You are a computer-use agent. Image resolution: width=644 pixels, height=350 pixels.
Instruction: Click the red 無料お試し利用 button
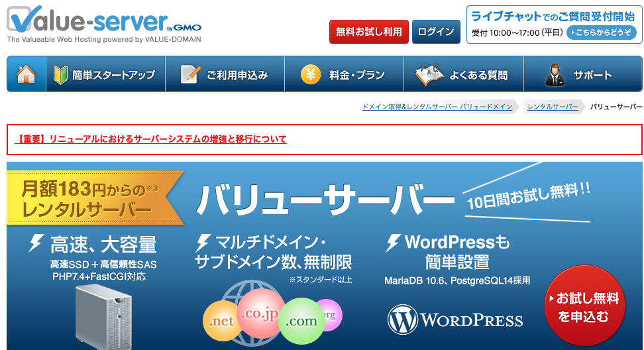369,32
